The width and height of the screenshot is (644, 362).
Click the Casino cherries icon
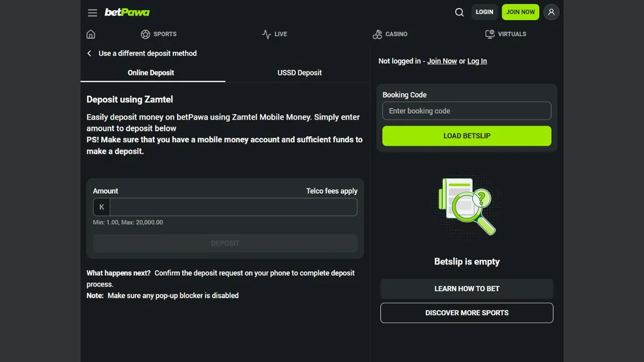click(x=377, y=34)
